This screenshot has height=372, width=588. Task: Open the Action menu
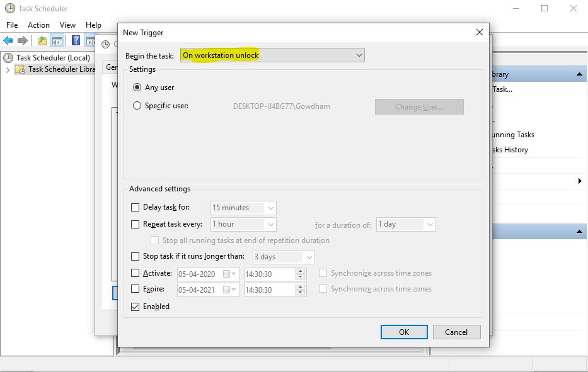[x=38, y=25]
